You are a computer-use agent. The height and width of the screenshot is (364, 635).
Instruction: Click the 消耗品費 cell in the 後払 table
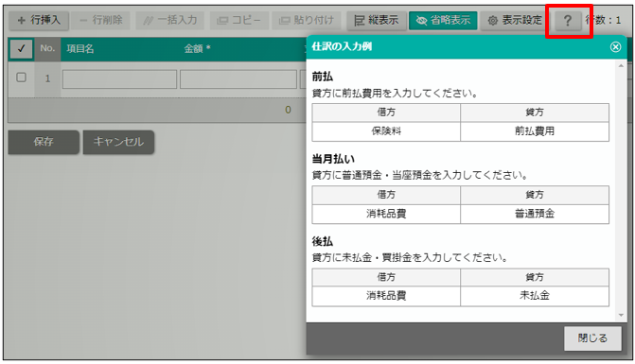pos(386,296)
